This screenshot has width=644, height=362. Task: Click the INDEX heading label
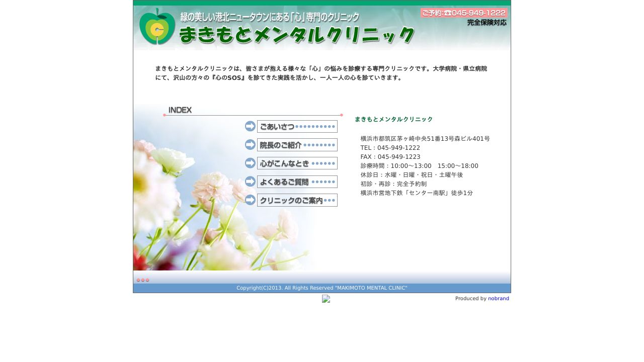coord(180,110)
